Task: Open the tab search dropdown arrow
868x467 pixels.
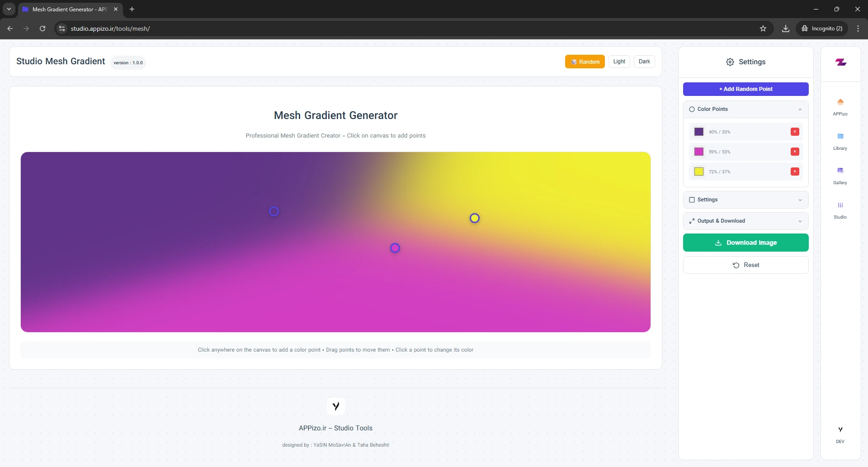Action: (9, 9)
